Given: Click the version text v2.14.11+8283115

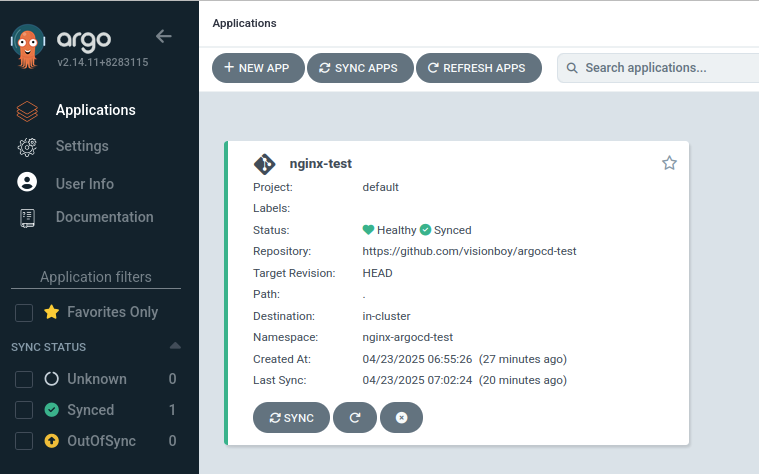Looking at the screenshot, I should pyautogui.click(x=103, y=62).
